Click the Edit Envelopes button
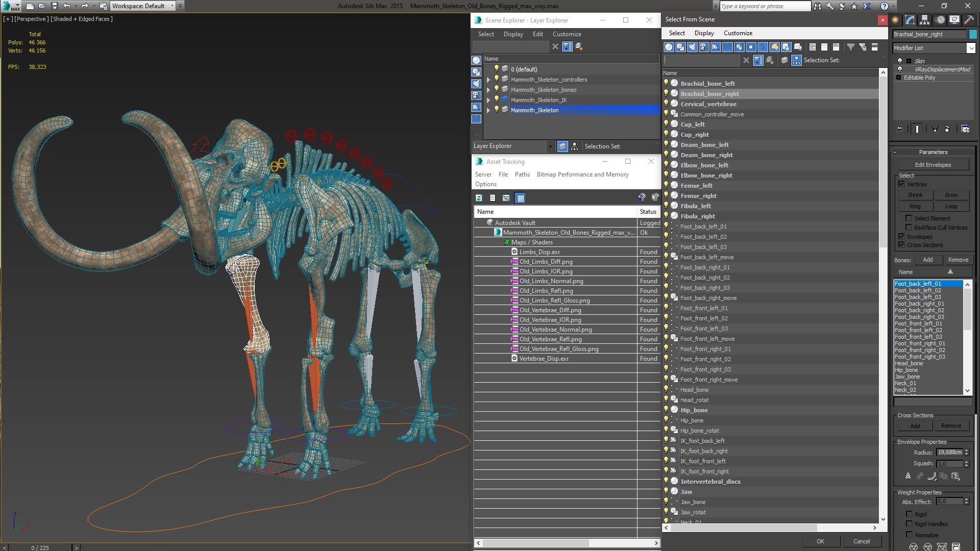 click(933, 165)
